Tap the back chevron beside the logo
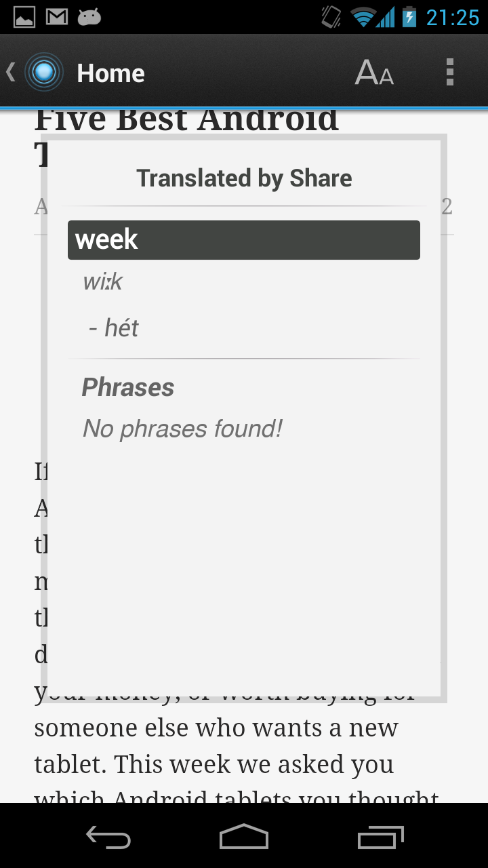Screen dimensions: 488x868 [9, 70]
